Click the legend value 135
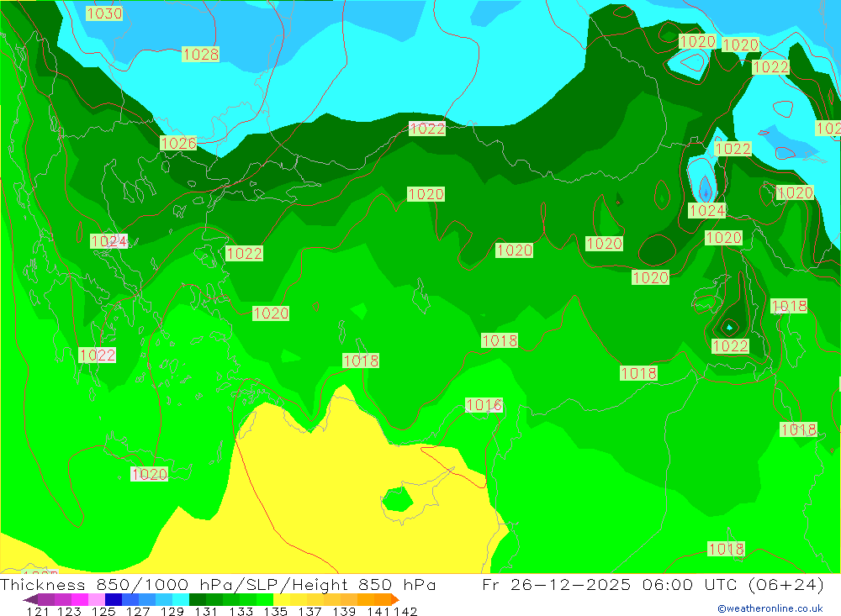 click(x=275, y=611)
